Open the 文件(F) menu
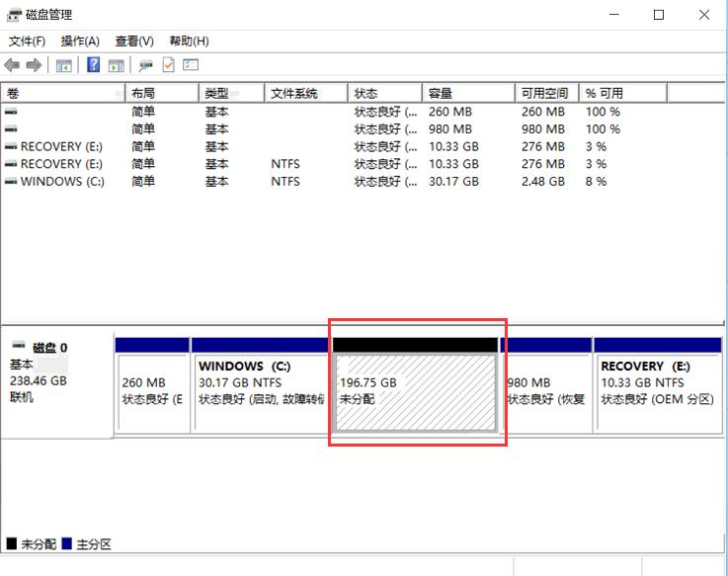Image resolution: width=728 pixels, height=576 pixels. click(x=27, y=41)
